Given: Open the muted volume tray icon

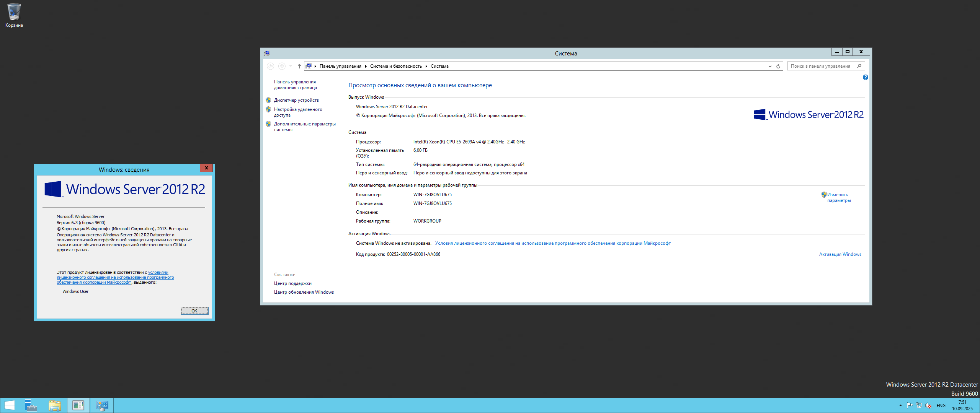Looking at the screenshot, I should (928, 406).
